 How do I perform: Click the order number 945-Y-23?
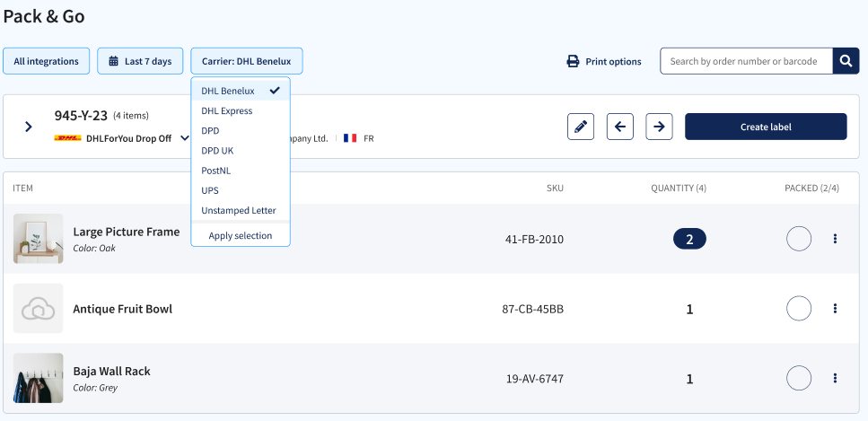point(81,115)
